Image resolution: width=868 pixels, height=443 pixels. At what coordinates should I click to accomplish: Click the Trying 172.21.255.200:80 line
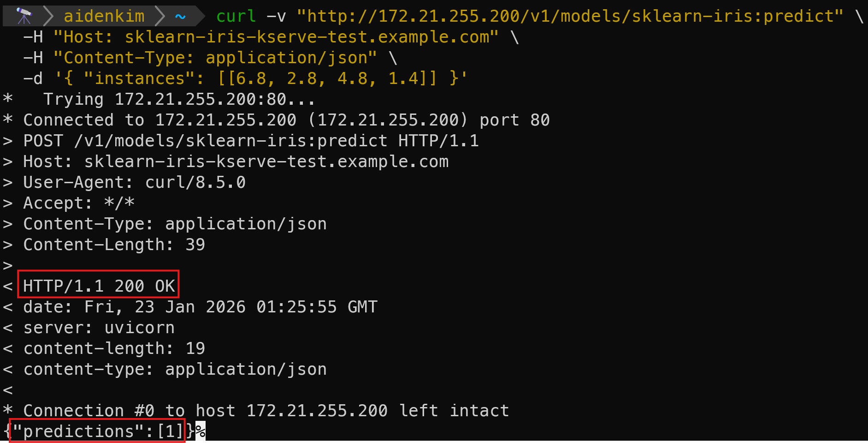tap(180, 99)
